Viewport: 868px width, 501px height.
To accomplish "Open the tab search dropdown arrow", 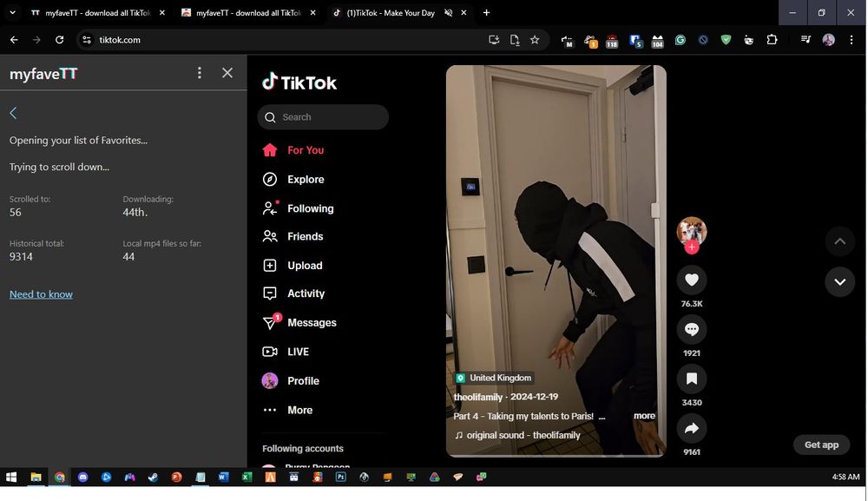I will (12, 13).
